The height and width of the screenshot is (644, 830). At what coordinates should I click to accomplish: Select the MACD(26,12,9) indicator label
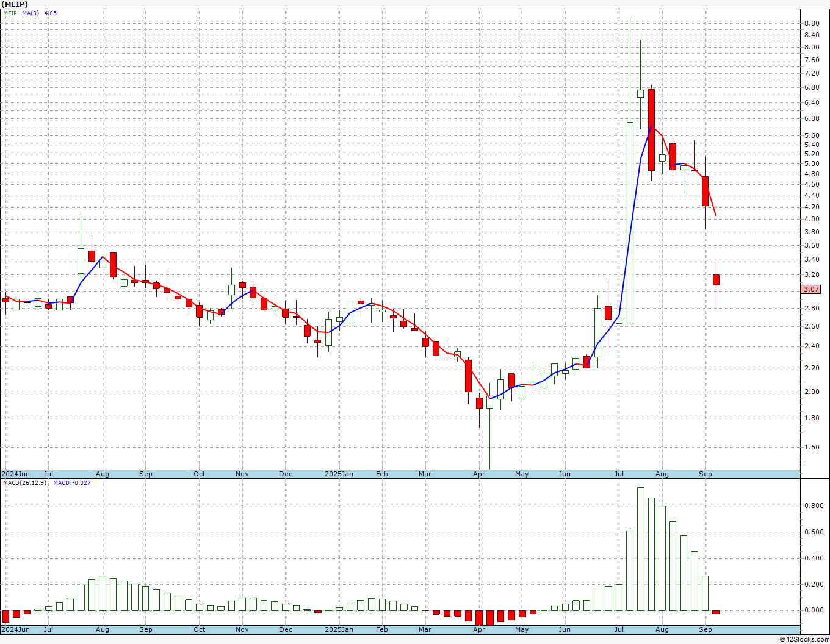coord(24,483)
